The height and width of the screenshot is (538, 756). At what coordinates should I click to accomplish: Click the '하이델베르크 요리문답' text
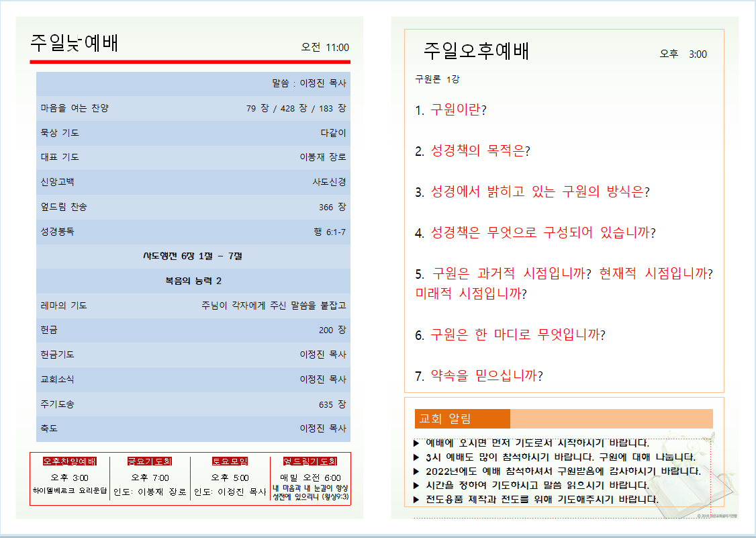(x=70, y=491)
